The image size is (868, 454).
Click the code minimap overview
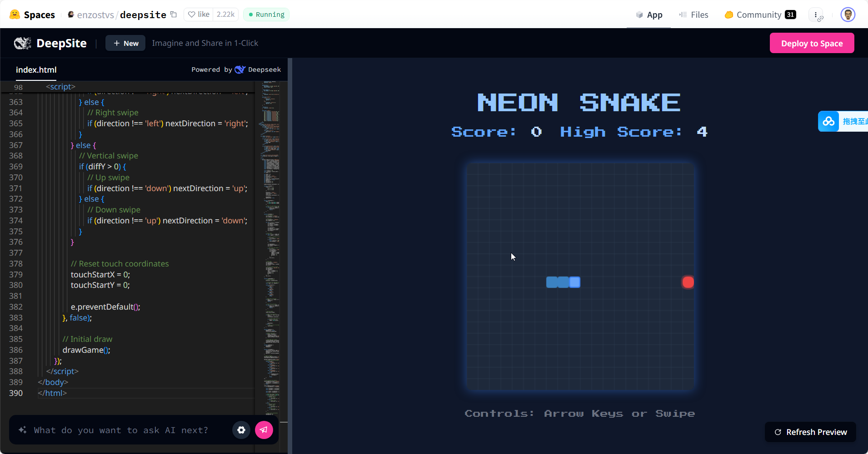(271, 247)
